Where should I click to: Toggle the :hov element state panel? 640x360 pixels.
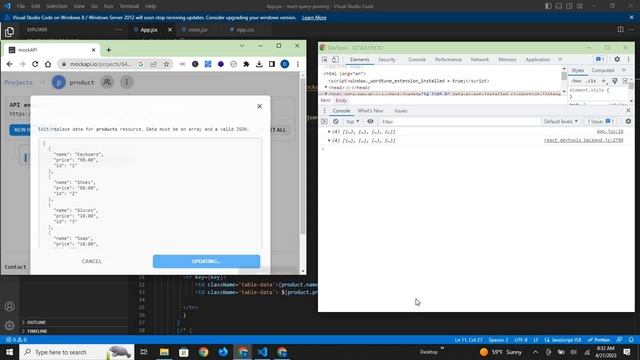(x=577, y=81)
